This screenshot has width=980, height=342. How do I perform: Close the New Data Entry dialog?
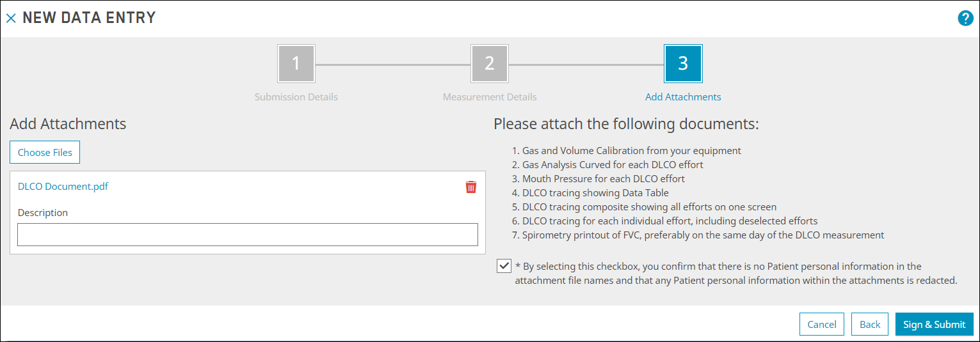pyautogui.click(x=11, y=19)
